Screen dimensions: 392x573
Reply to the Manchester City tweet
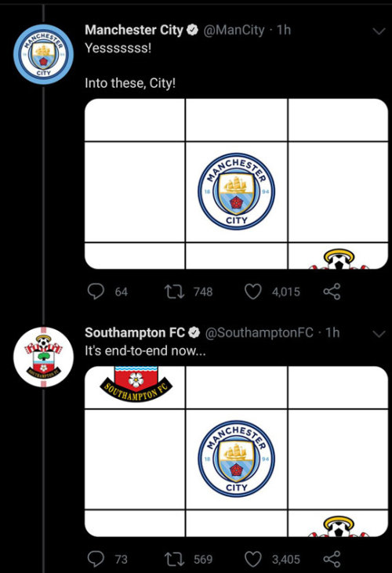[96, 292]
